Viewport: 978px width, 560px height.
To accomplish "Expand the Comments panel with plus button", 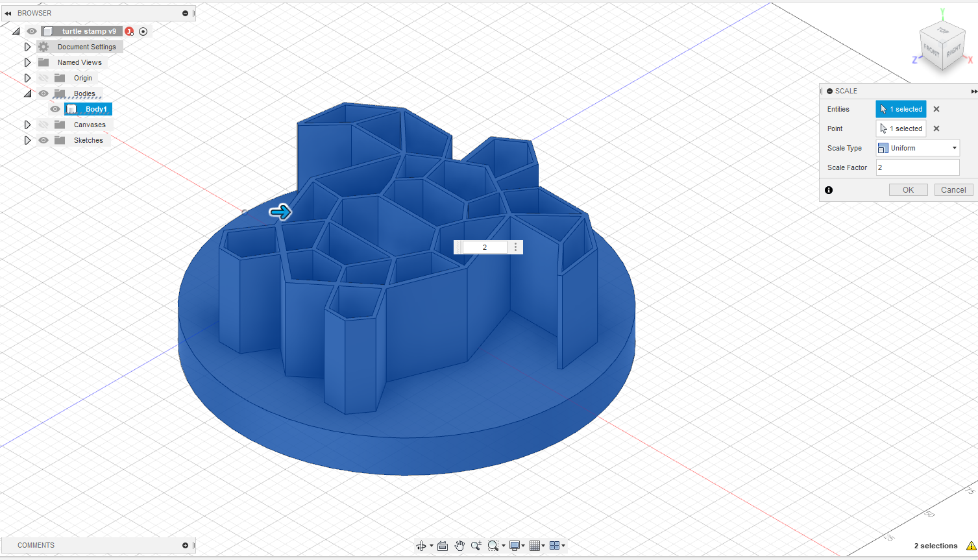I will pyautogui.click(x=185, y=545).
